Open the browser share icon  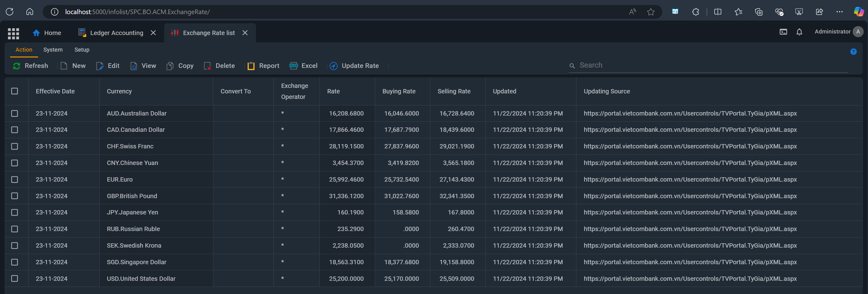coord(819,12)
